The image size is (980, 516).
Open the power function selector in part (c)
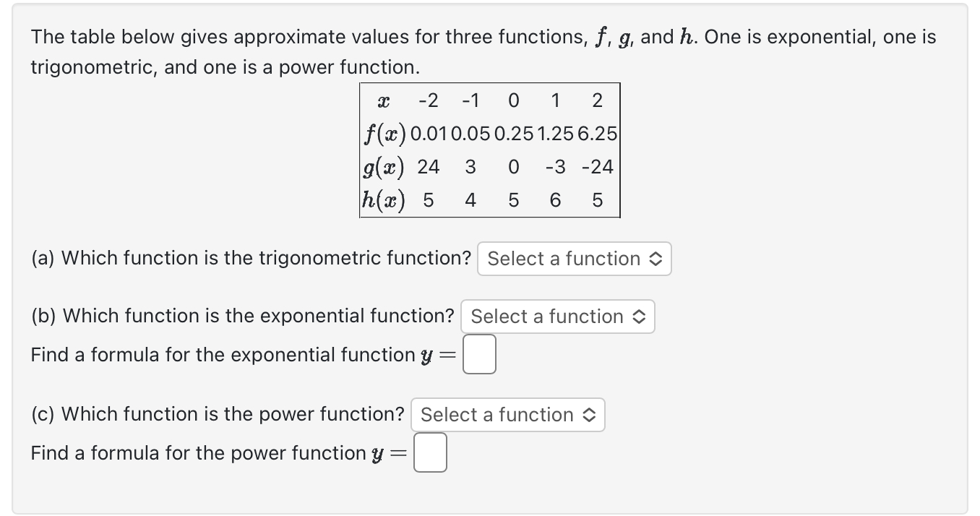pos(507,415)
